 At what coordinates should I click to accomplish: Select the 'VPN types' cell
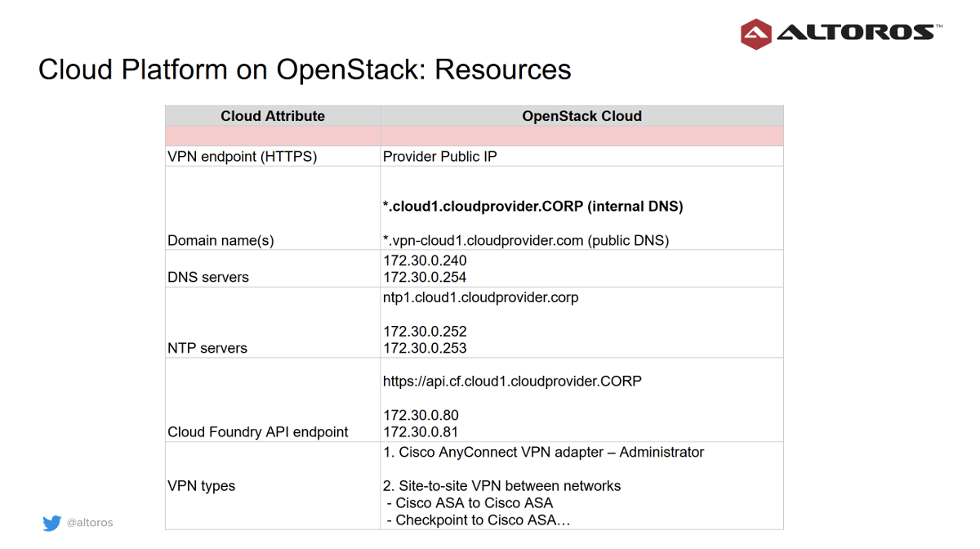coord(273,485)
